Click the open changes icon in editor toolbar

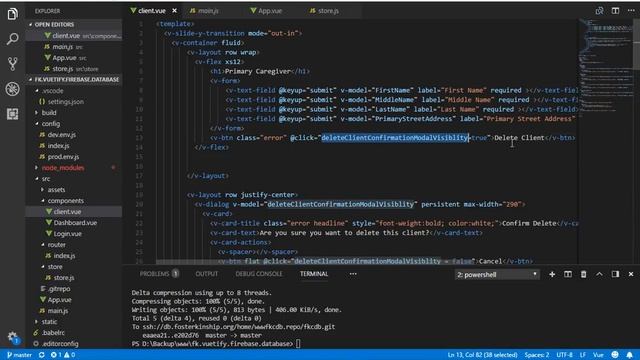[x=599, y=11]
